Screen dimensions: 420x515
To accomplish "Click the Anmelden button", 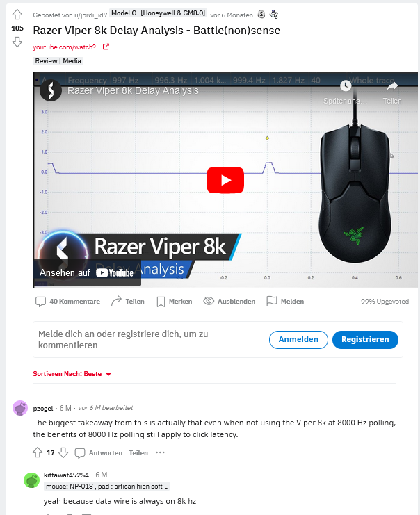I will coord(298,340).
